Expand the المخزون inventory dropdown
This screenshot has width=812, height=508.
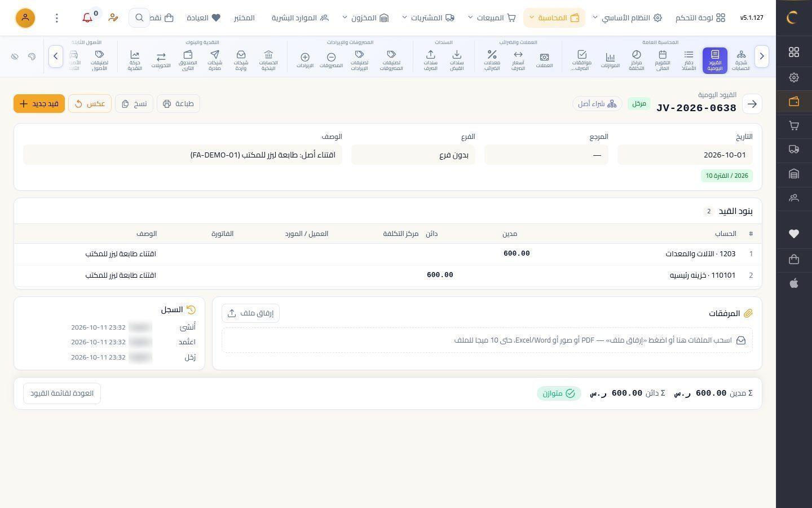[365, 18]
